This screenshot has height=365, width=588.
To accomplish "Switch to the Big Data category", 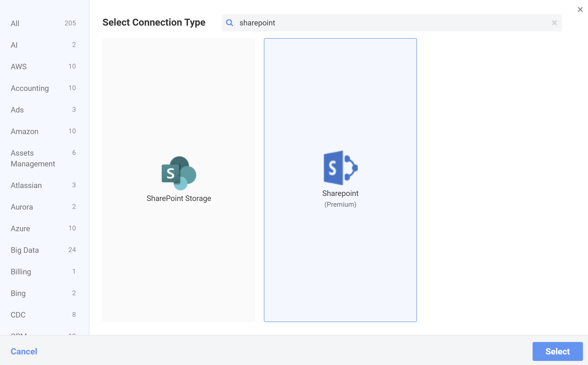I will click(25, 250).
